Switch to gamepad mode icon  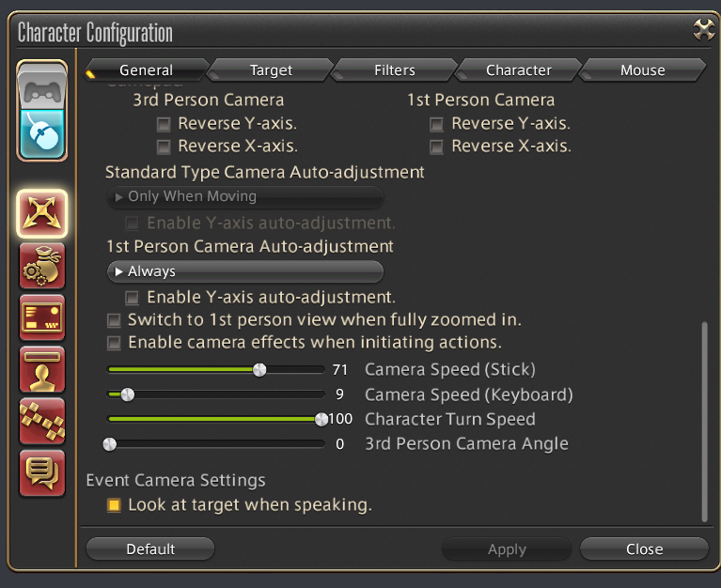(42, 90)
